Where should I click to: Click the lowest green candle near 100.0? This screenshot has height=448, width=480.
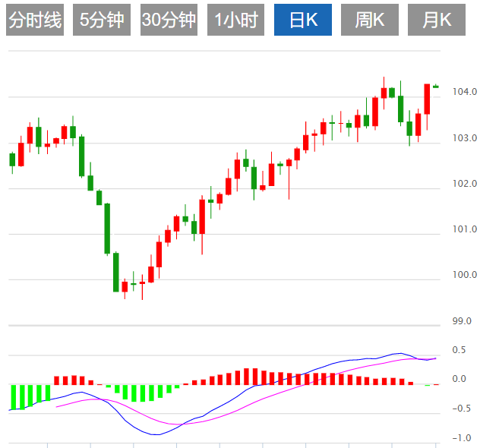click(116, 272)
